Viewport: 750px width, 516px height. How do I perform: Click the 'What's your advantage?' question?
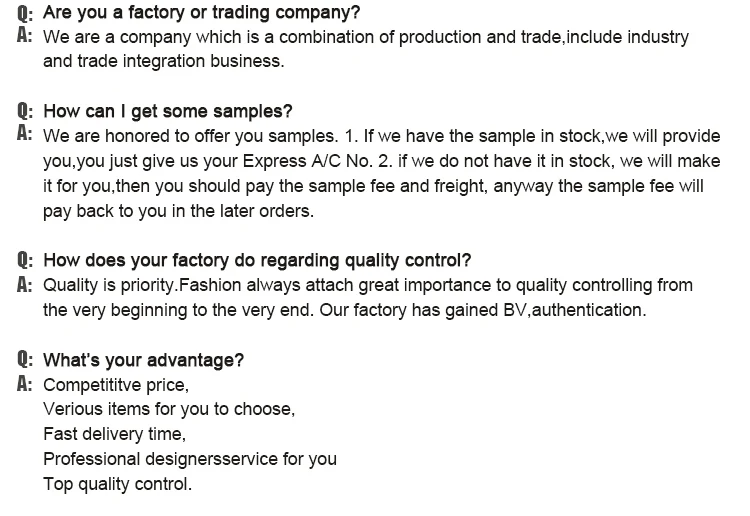tap(144, 359)
